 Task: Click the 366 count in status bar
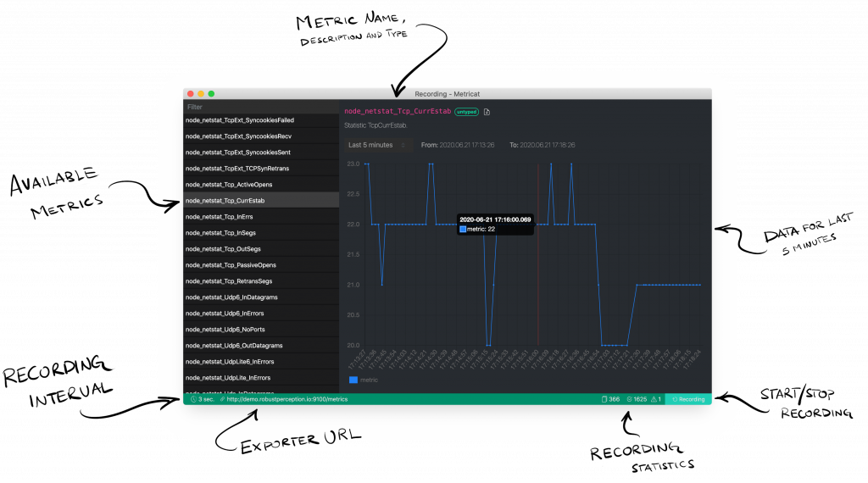(x=614, y=399)
